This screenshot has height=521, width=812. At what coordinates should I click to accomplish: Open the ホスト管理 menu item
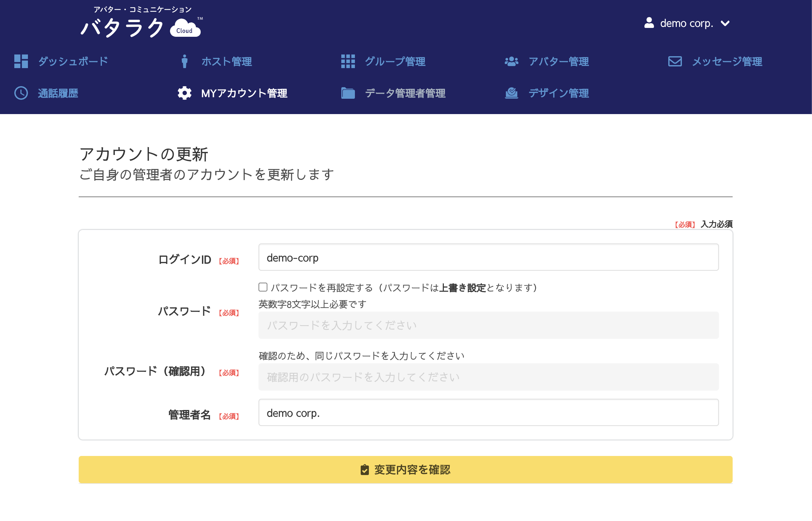pos(227,62)
